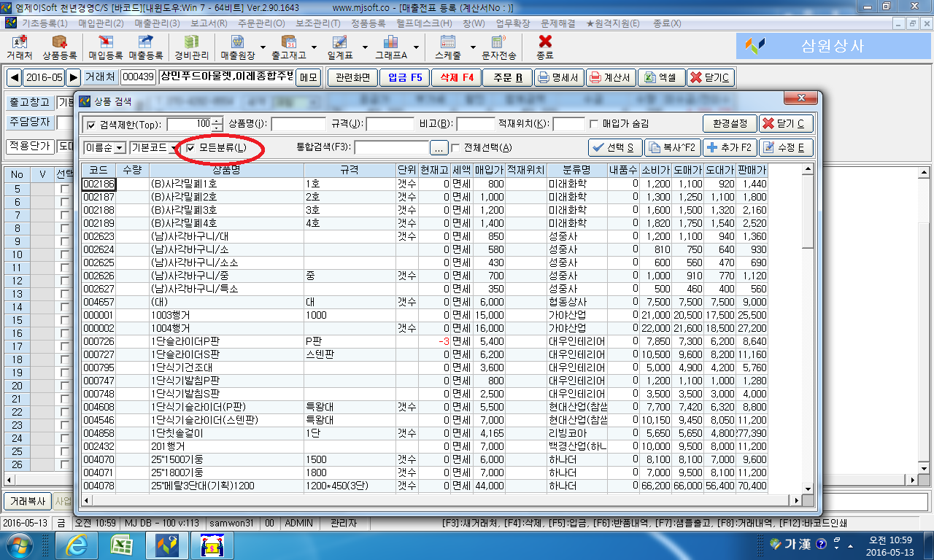Toggle the 모든분류(L) checkbox
Screen dimensions: 934x560
pos(191,148)
